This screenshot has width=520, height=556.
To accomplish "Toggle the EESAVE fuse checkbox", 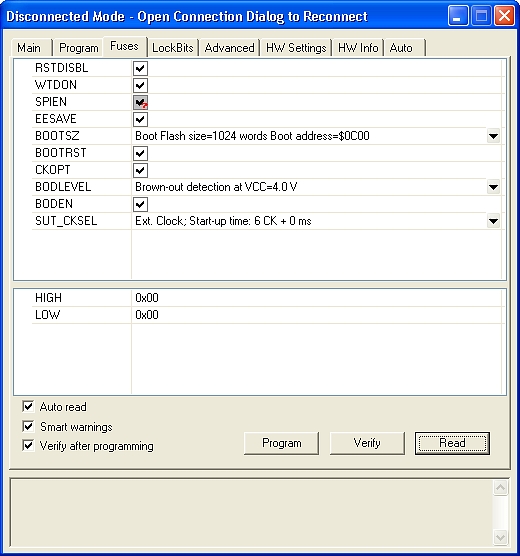I will click(x=140, y=119).
